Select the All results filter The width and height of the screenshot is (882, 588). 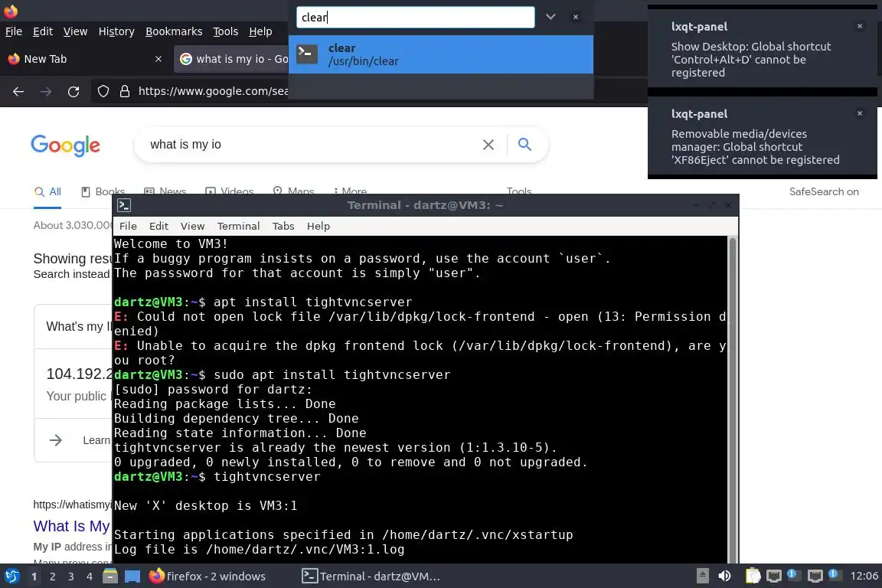47,192
